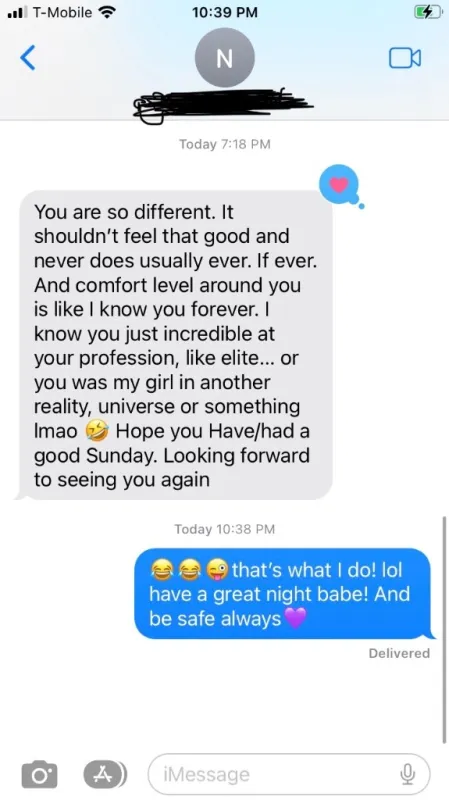Start a FaceTime video call
Screen dimensions: 449x800
405,58
